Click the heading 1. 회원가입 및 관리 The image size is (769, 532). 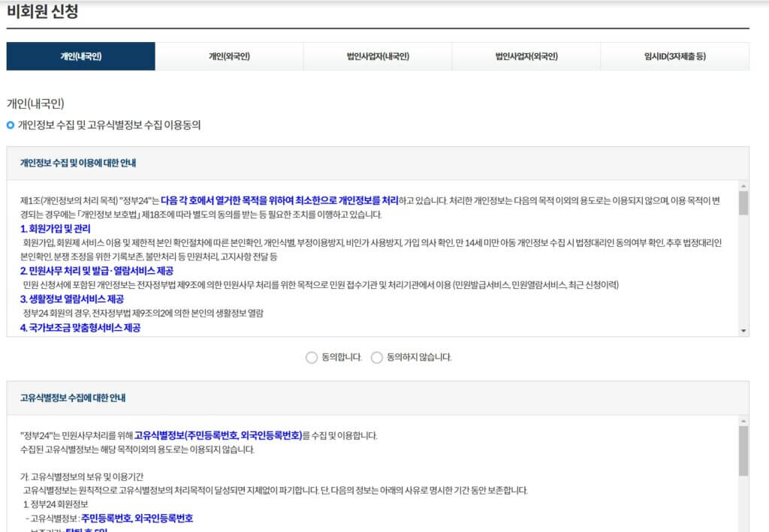pos(56,229)
